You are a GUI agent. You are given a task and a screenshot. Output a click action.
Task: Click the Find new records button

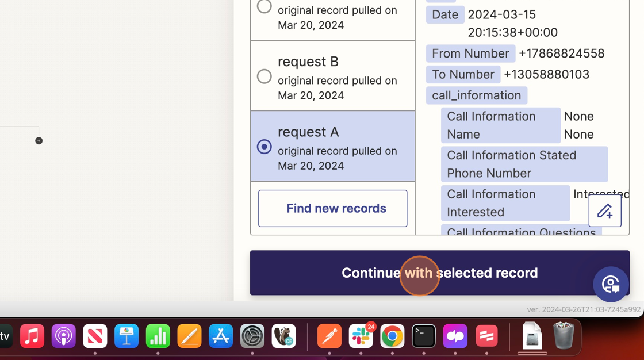pyautogui.click(x=332, y=208)
